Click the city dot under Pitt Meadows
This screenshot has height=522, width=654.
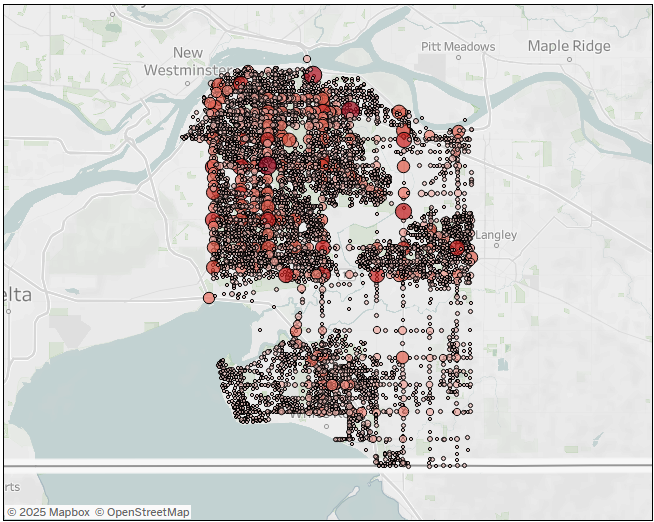[459, 60]
